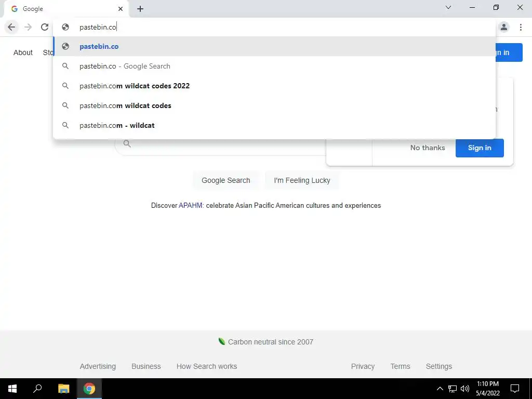Open the taskbar clock showing 1:10 PM

488,389
